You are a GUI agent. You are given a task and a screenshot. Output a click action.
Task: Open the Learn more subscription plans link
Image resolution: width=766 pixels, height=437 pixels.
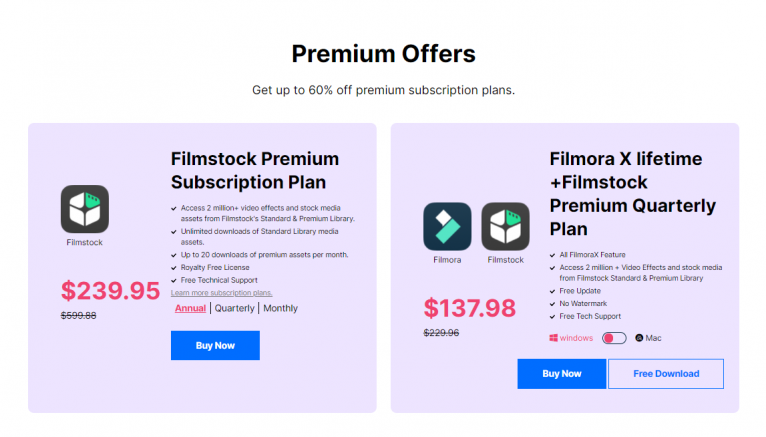coord(222,293)
